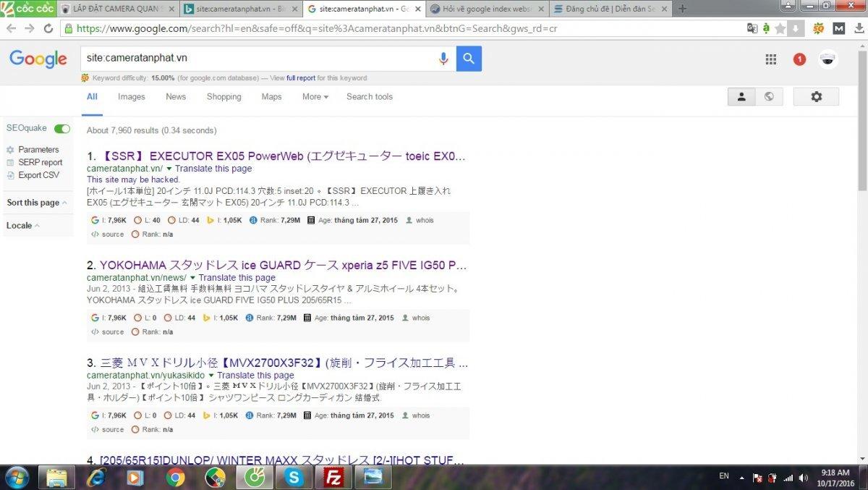868x490 pixels.
Task: Expand dropdown arrow next to cameratanphat.vn/news/ URL
Action: coord(192,278)
